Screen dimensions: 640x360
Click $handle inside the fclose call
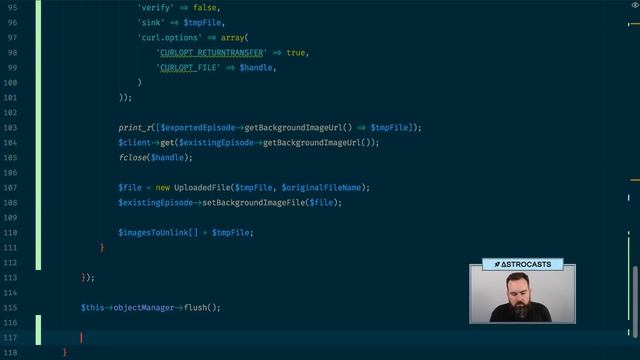click(x=167, y=158)
